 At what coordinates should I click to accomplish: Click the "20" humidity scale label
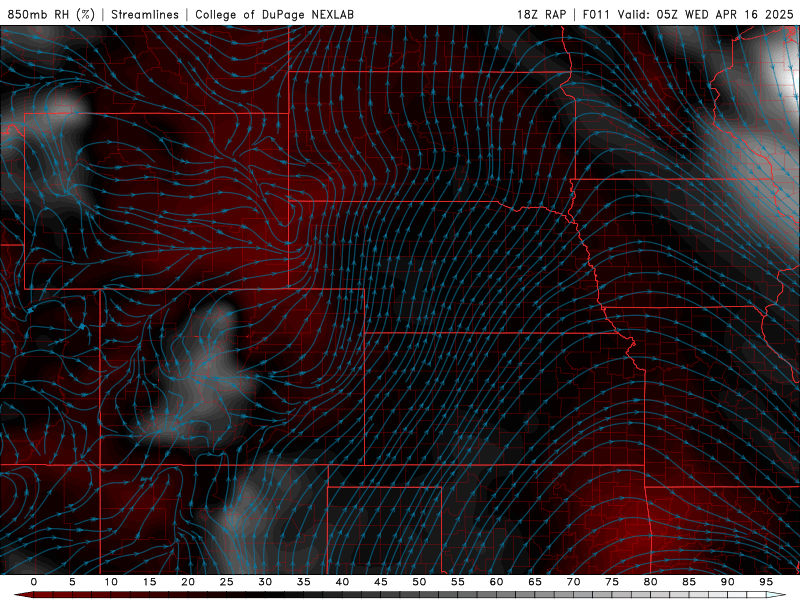click(x=188, y=582)
